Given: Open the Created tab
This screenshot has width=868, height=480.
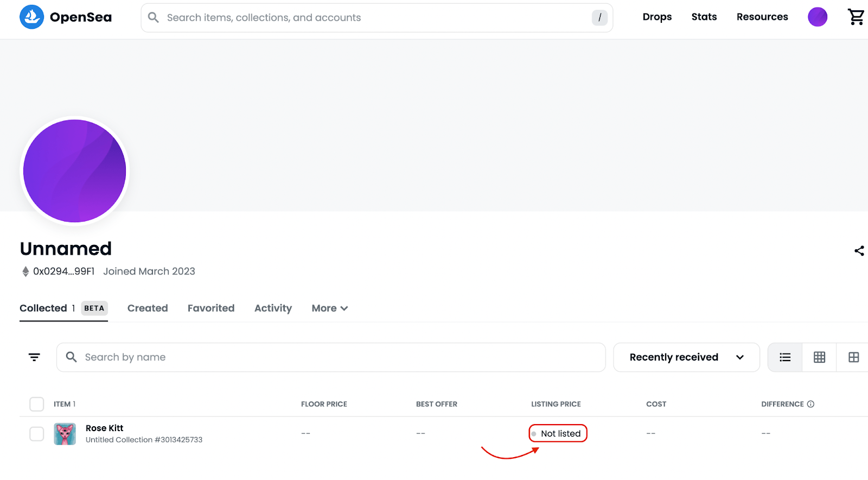Looking at the screenshot, I should (148, 308).
